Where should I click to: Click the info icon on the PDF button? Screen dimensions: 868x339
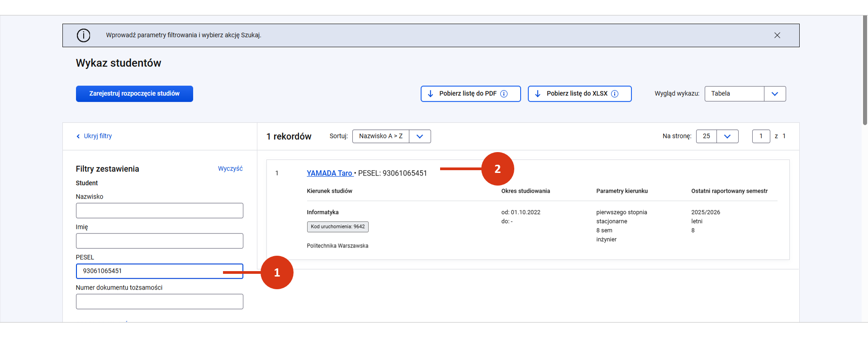tap(504, 94)
